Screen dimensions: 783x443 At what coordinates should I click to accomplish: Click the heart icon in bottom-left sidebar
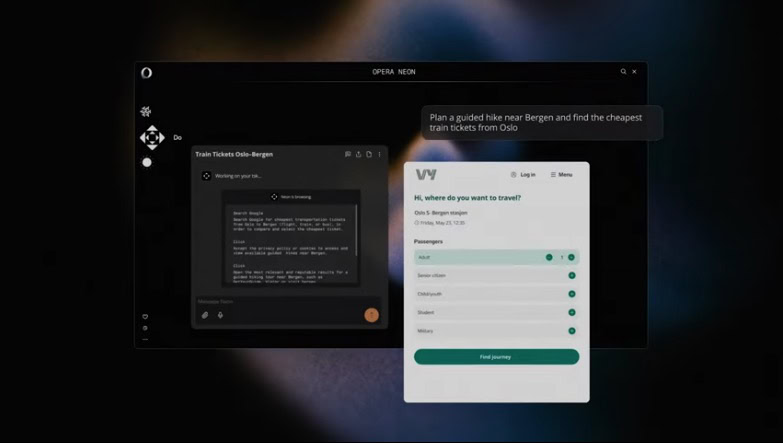(145, 317)
